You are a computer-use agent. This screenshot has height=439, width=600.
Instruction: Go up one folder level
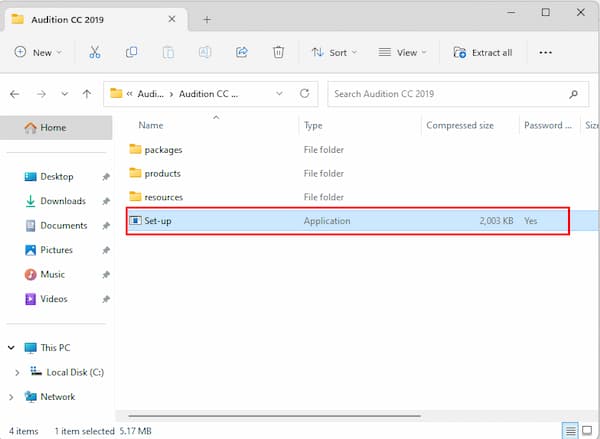point(87,94)
